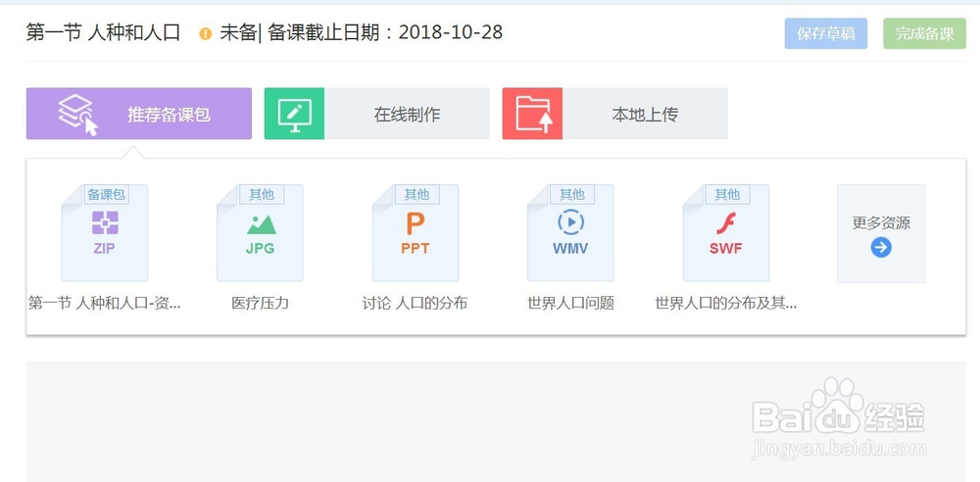Click the layered stack icon on 推荐备课包
Screen dimensions: 980x482
77,114
